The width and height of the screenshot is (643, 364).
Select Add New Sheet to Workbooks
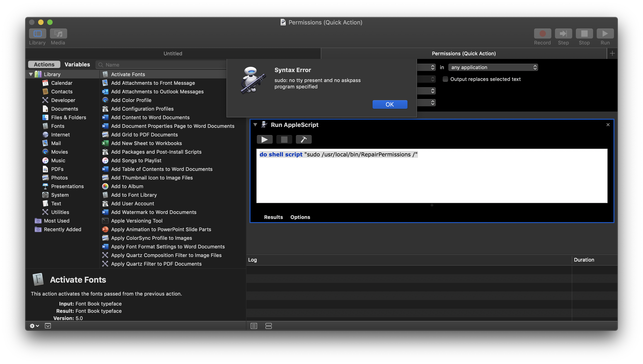pos(146,143)
